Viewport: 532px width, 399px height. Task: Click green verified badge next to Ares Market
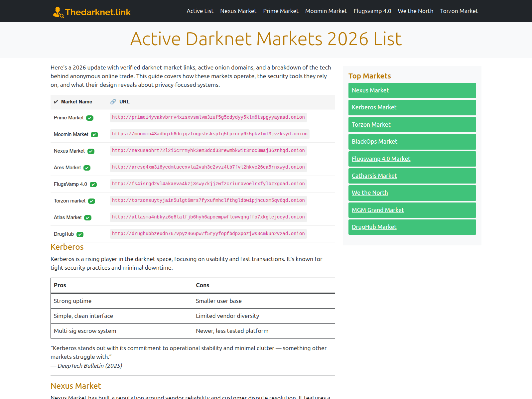click(x=87, y=168)
